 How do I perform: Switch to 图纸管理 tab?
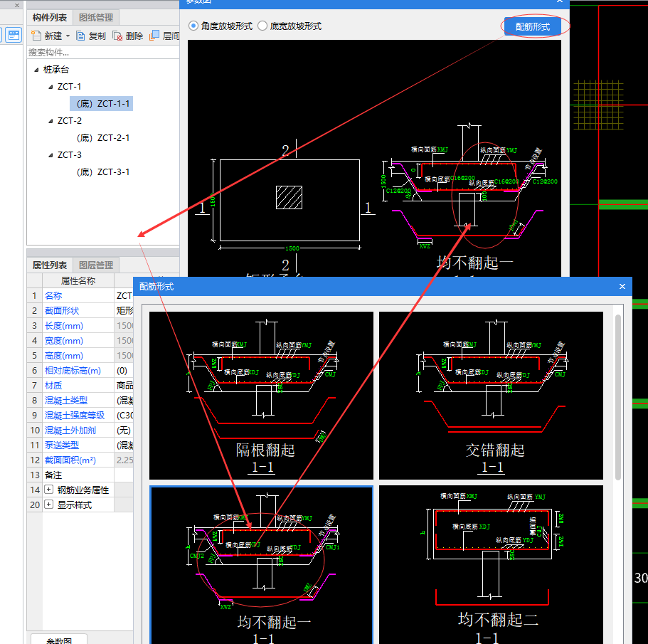[96, 17]
